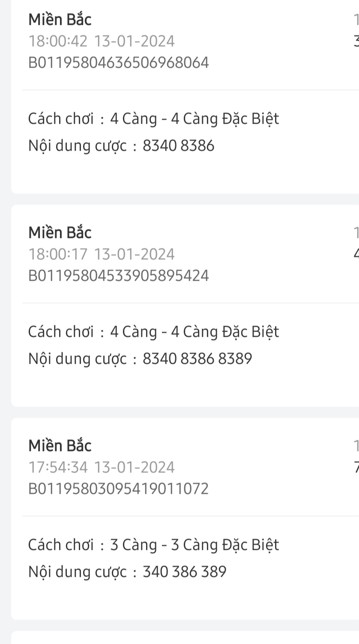Tap the timestamp 17:54:34 13-01-2024

coord(102,467)
